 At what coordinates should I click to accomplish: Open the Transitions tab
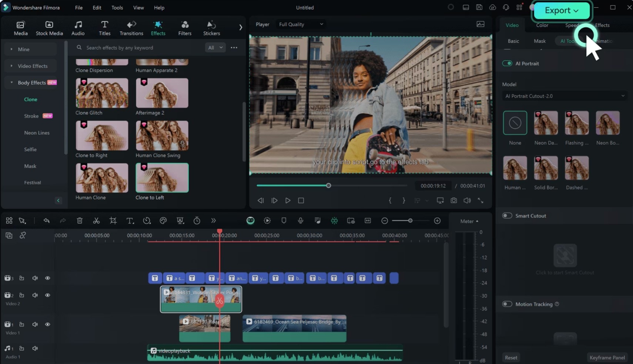[x=131, y=28]
